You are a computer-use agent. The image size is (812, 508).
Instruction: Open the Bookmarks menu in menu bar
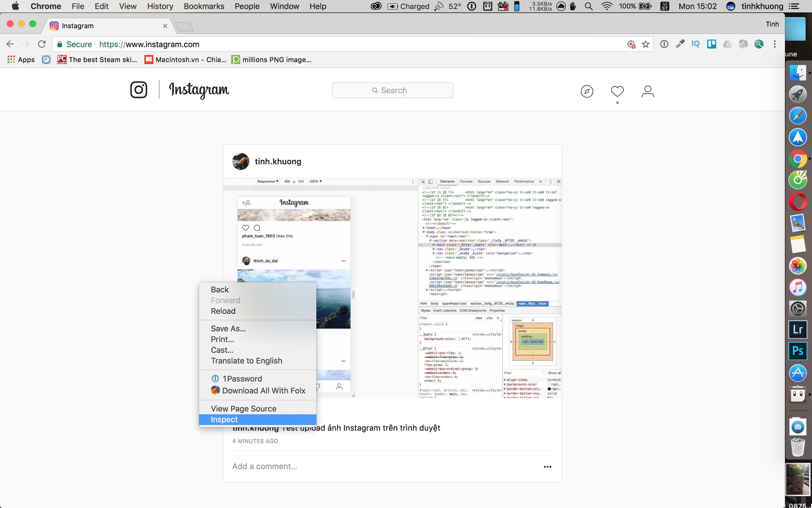tap(204, 6)
